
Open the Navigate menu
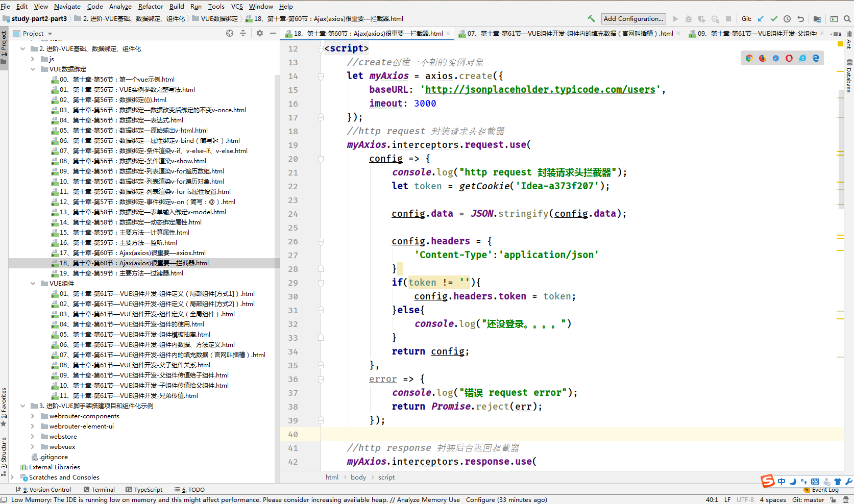coord(67,6)
